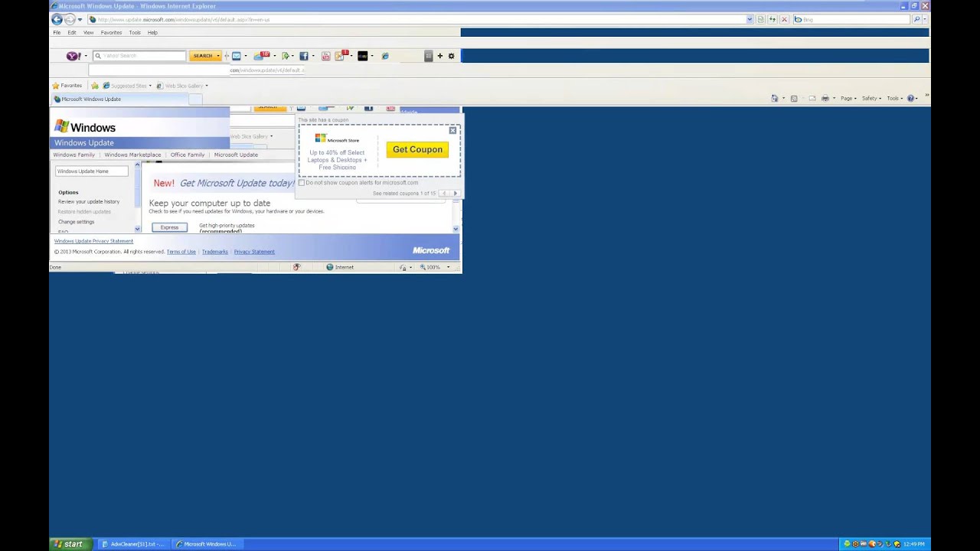The width and height of the screenshot is (980, 551).
Task: Open the recent pages dropdown beside Forward
Action: coord(80,19)
